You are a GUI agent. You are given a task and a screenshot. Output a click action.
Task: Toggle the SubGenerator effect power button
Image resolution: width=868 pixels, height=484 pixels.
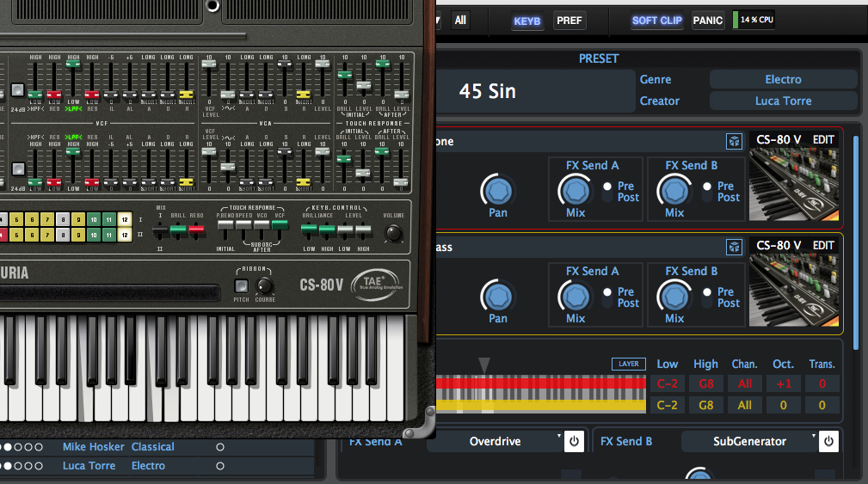coord(828,441)
